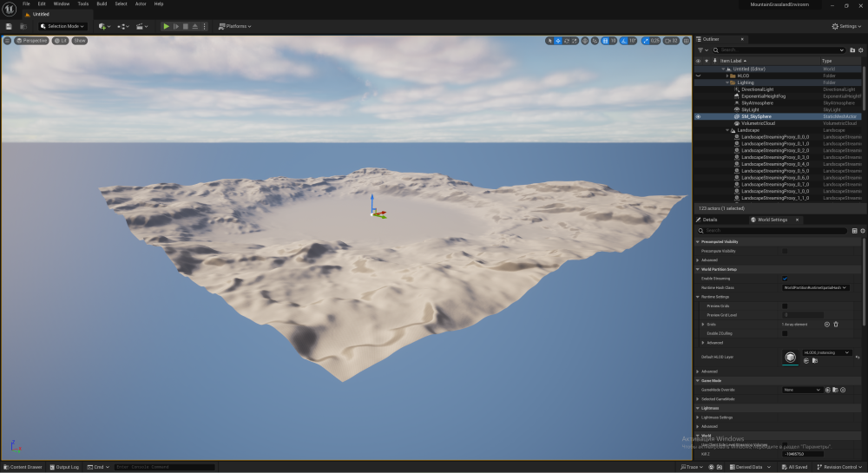Open the Build menu
This screenshot has height=473, width=868.
point(102,3)
